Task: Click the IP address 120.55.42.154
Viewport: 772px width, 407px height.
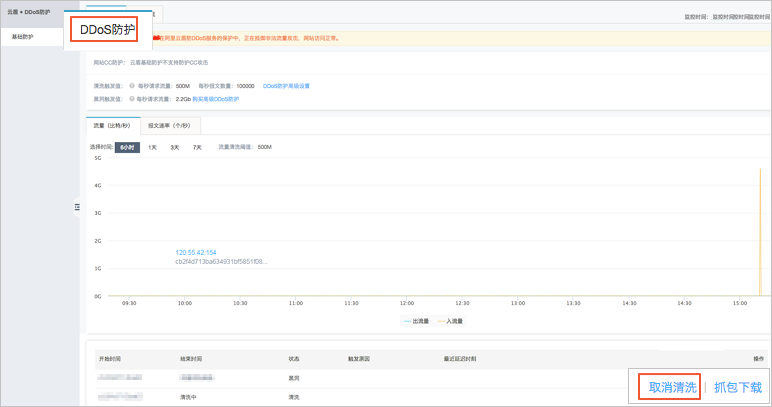Action: [196, 252]
